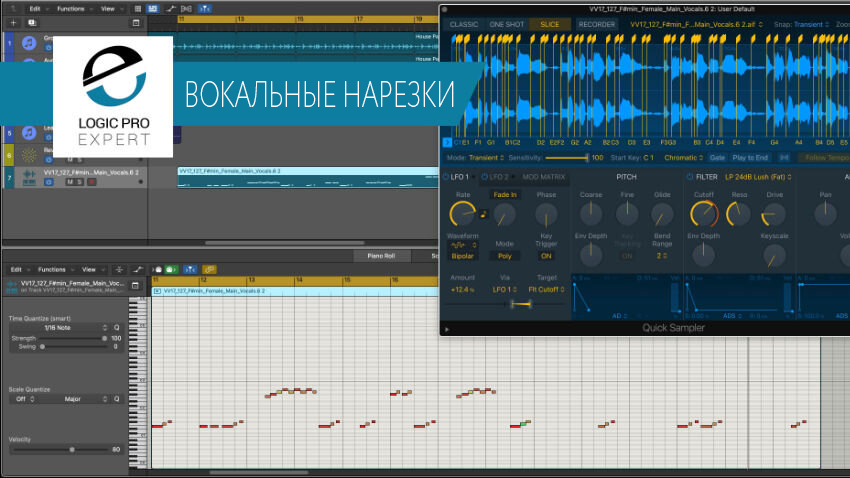Open the Mode Transient dropdown
Screen dimensions: 850x478
pyautogui.click(x=486, y=158)
